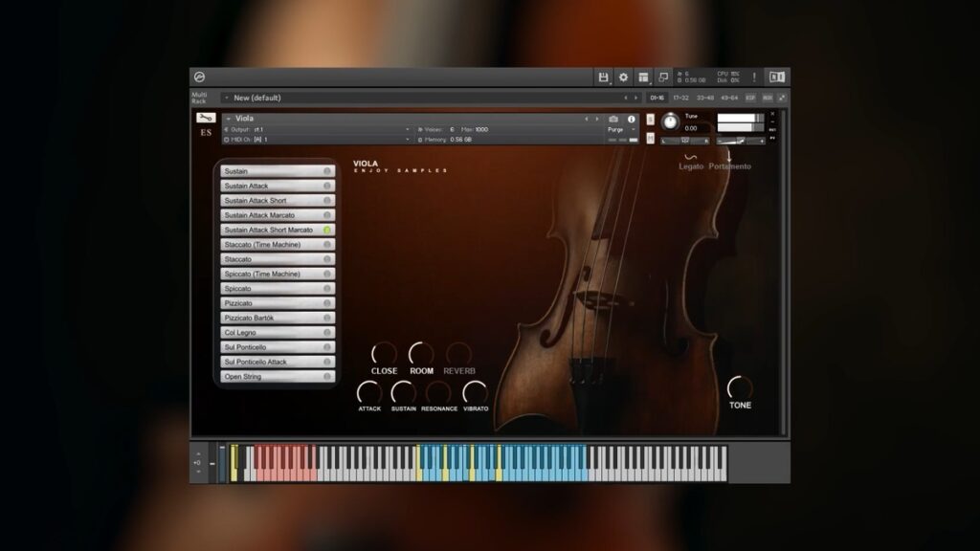
Task: Open instrument edit mode with wrench icon
Action: click(x=206, y=118)
